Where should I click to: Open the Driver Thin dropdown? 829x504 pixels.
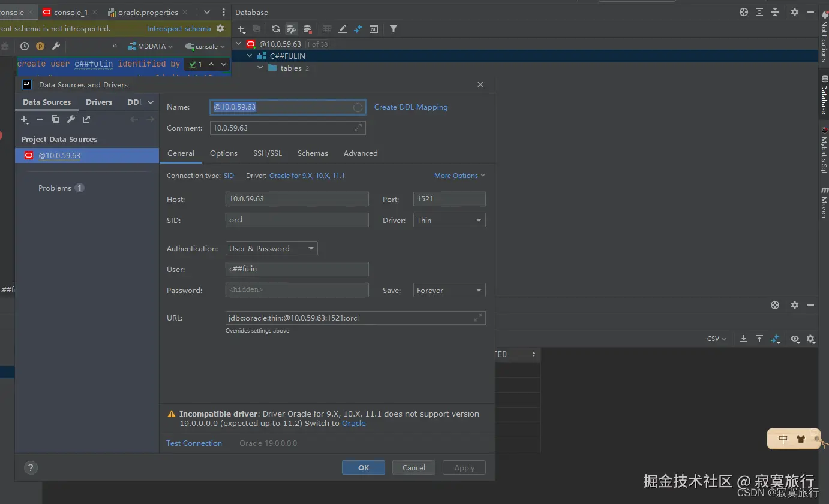coord(449,220)
